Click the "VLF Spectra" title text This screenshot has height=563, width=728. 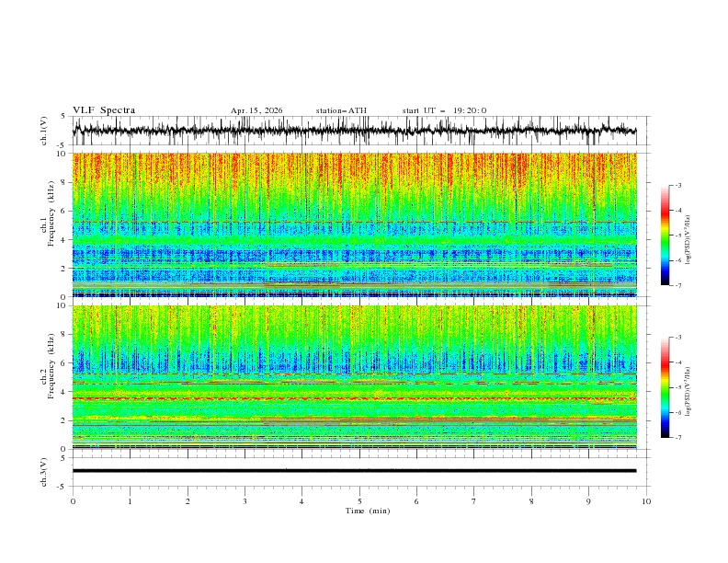(x=104, y=110)
